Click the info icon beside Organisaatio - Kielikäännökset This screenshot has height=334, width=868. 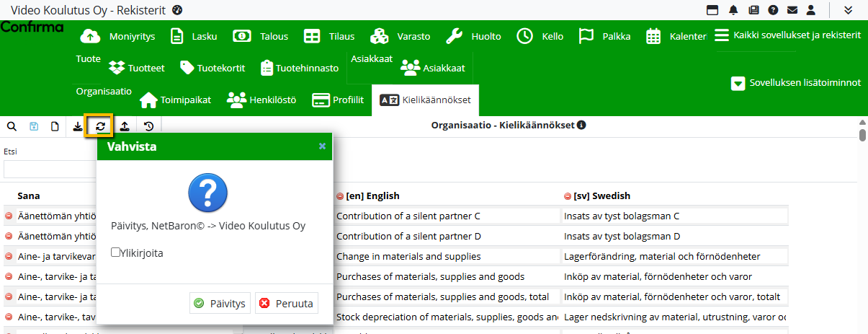click(581, 125)
